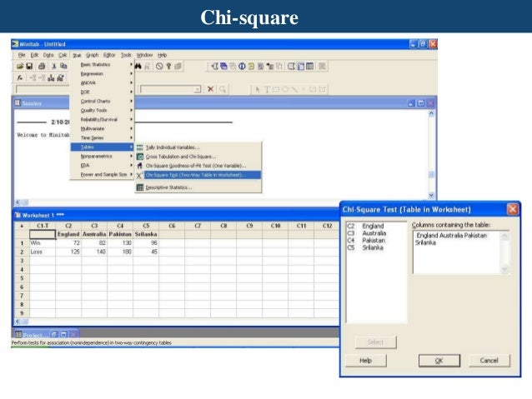Click the Cut scissors icon

pos(53,66)
